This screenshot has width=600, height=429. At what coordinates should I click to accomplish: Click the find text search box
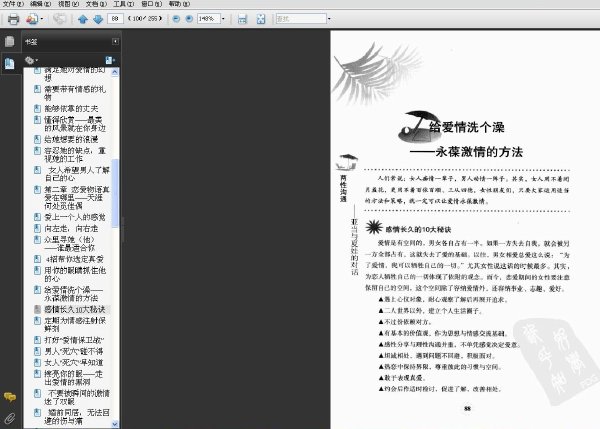pyautogui.click(x=301, y=18)
